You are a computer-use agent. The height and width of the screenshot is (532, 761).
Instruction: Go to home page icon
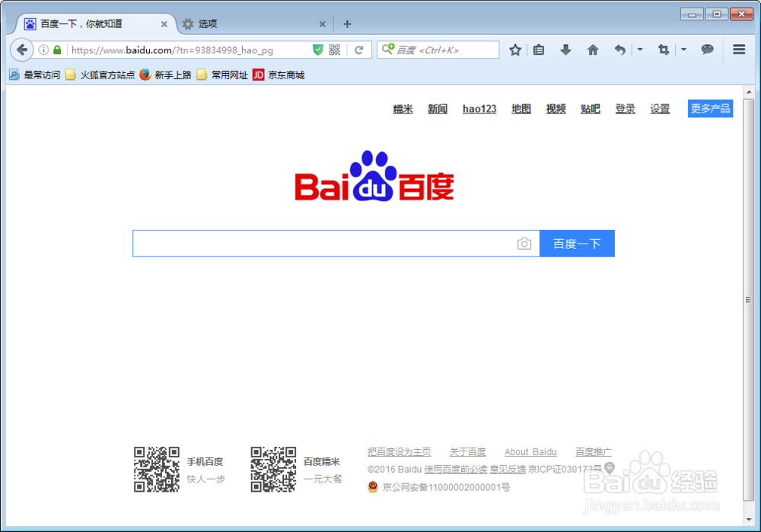[593, 49]
